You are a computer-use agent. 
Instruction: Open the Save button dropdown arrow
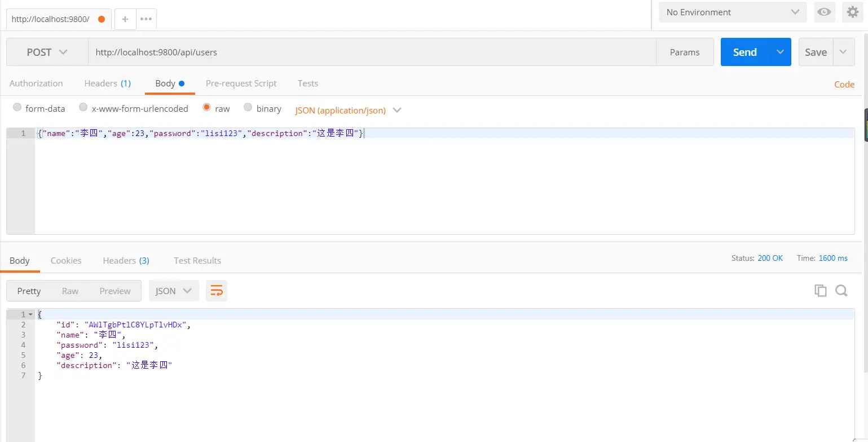pyautogui.click(x=843, y=52)
